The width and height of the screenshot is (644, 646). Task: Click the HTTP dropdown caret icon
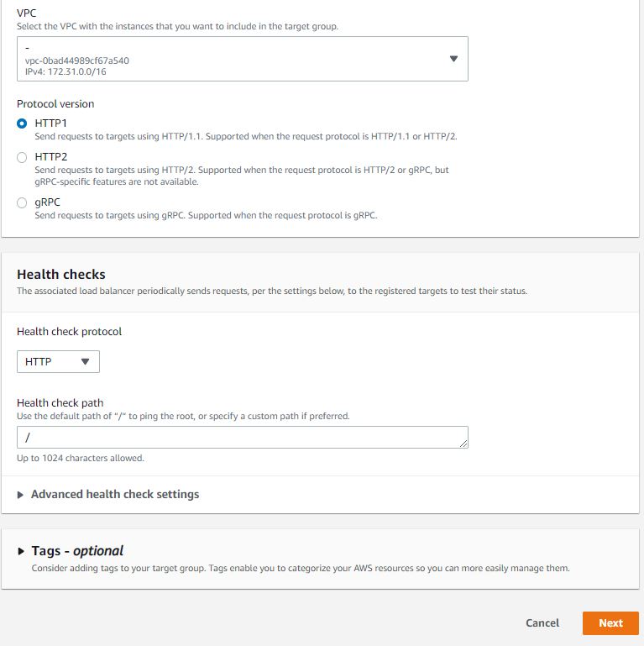click(85, 361)
